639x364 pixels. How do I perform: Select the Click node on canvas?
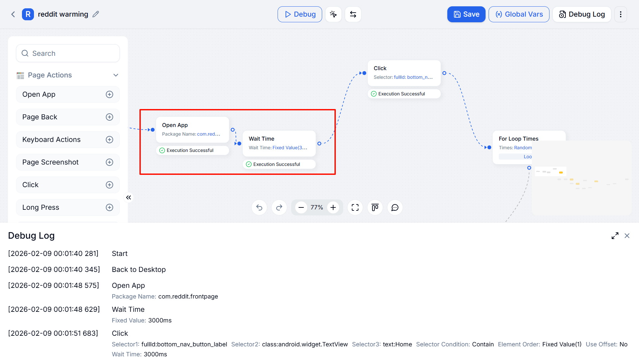(x=404, y=73)
